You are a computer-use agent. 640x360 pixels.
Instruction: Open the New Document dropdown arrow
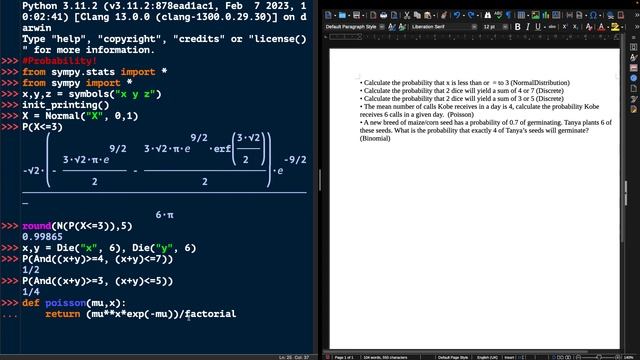(335, 16)
